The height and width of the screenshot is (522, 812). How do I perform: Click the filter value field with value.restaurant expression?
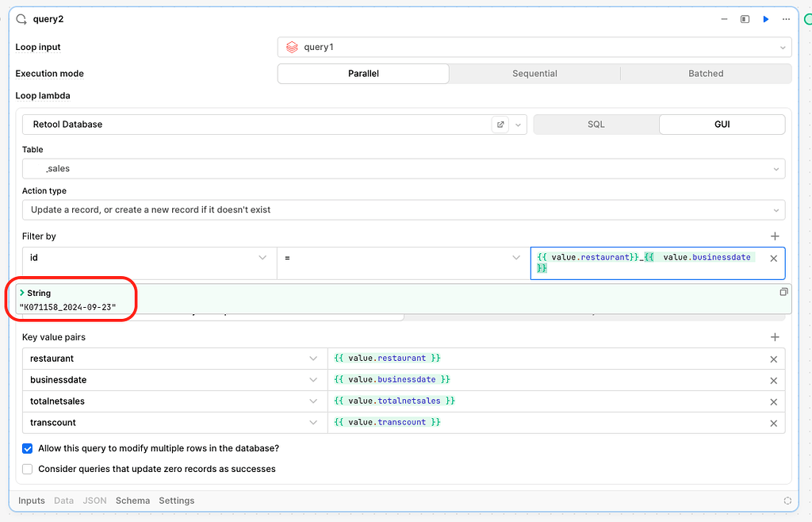click(657, 263)
